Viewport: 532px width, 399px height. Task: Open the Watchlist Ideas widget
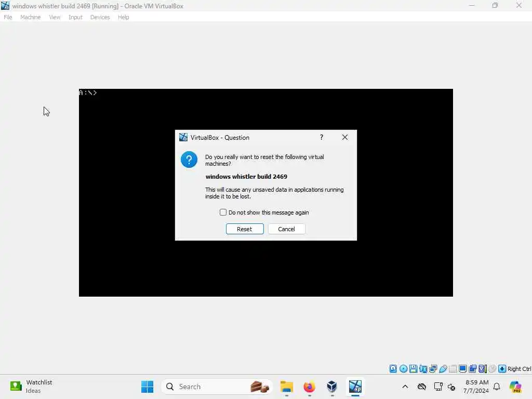click(31, 387)
